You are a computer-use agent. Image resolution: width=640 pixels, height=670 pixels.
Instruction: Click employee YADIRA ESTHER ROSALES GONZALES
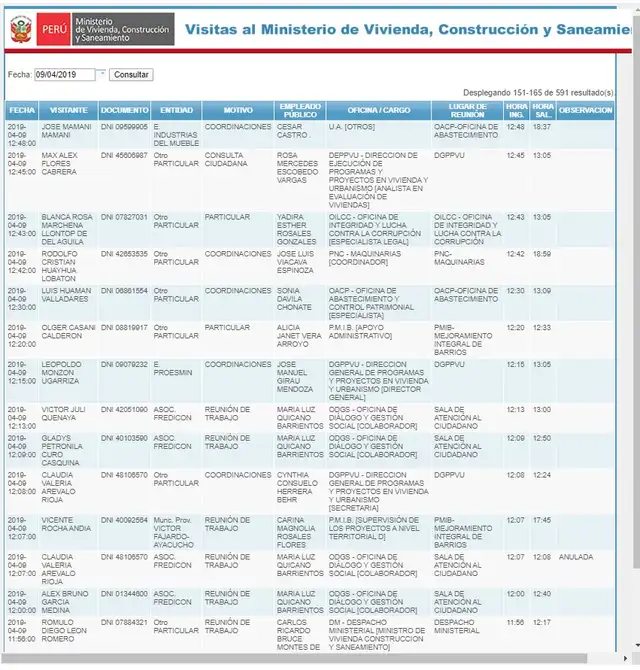[x=297, y=229]
